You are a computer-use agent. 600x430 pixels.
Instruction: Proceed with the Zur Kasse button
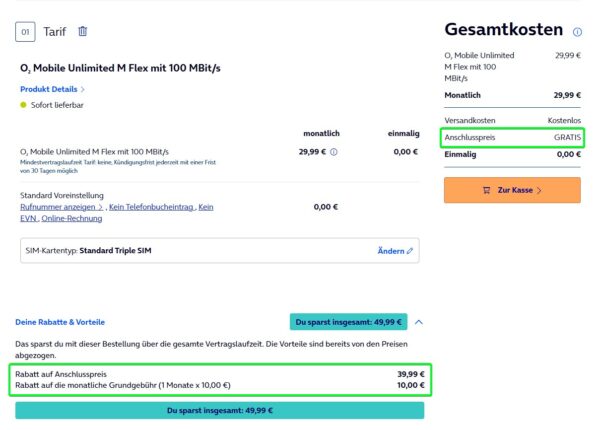[512, 190]
